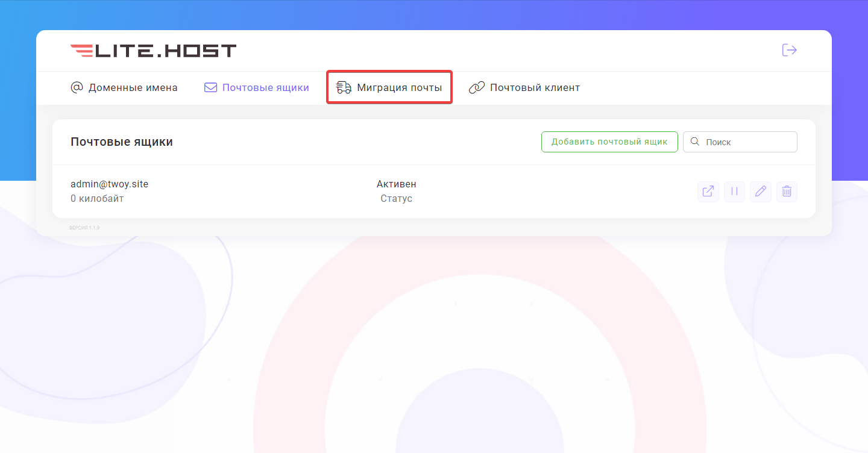This screenshot has width=868, height=453.
Task: Click the Статус label under Активен
Action: [x=397, y=199]
